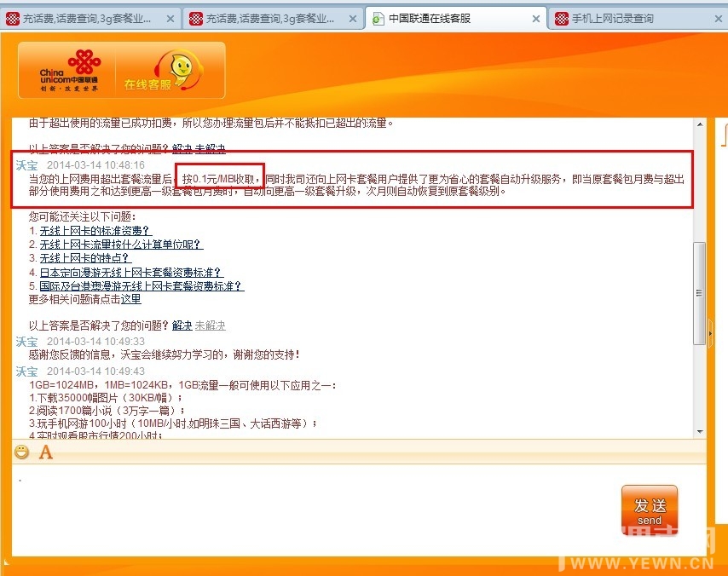Click the line 2.阅读1700篇小说
This screenshot has height=576, width=728.
click(107, 411)
